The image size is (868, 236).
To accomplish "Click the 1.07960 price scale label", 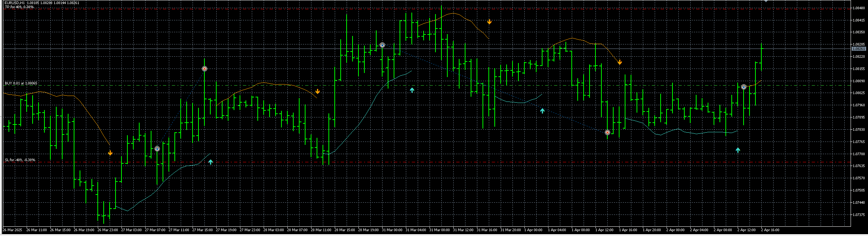I will tap(859, 105).
